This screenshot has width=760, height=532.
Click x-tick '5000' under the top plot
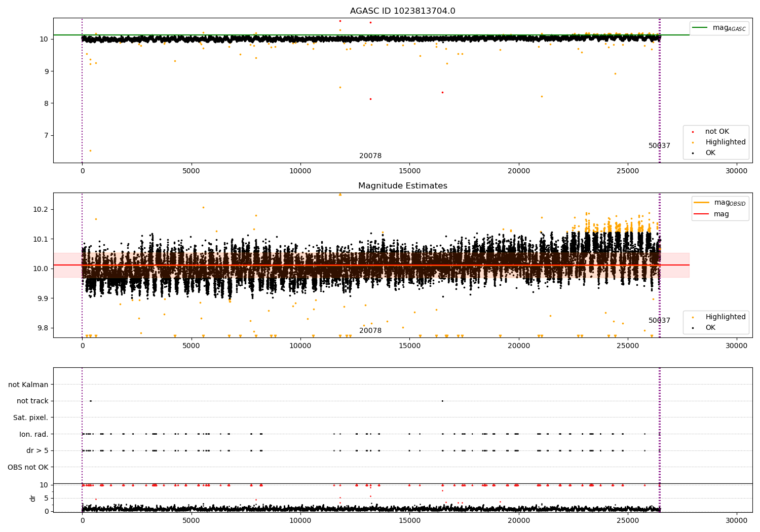[x=191, y=171]
